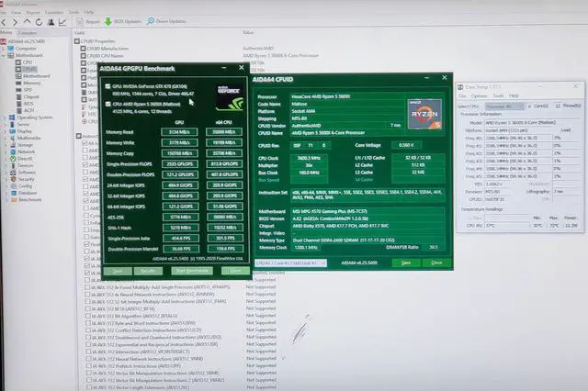588x391 pixels.
Task: Select the ACPI item in the tree
Action: click(28, 110)
